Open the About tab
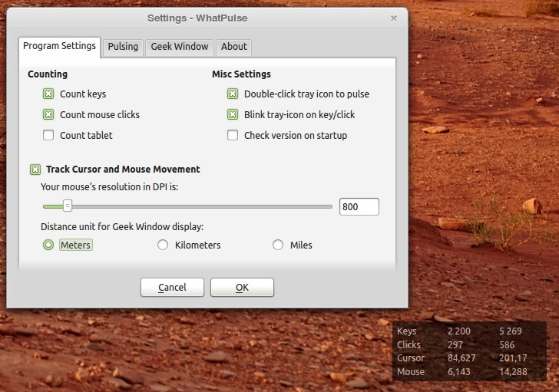Viewport: 559px width, 392px height. (x=234, y=48)
